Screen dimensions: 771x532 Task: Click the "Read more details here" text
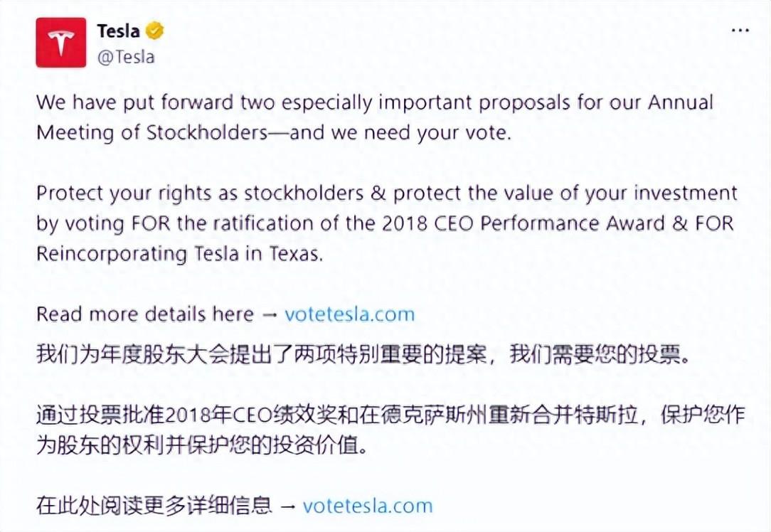click(x=144, y=314)
